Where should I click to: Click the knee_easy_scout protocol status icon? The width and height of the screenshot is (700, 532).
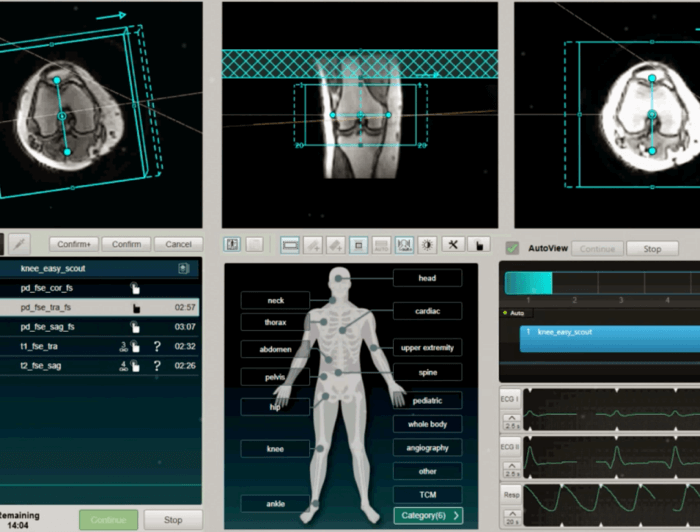[183, 269]
